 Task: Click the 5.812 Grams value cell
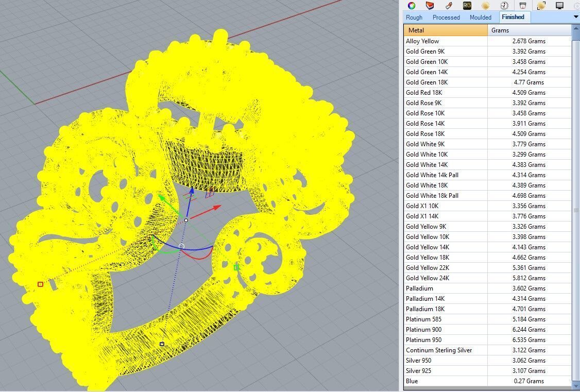[530, 279]
